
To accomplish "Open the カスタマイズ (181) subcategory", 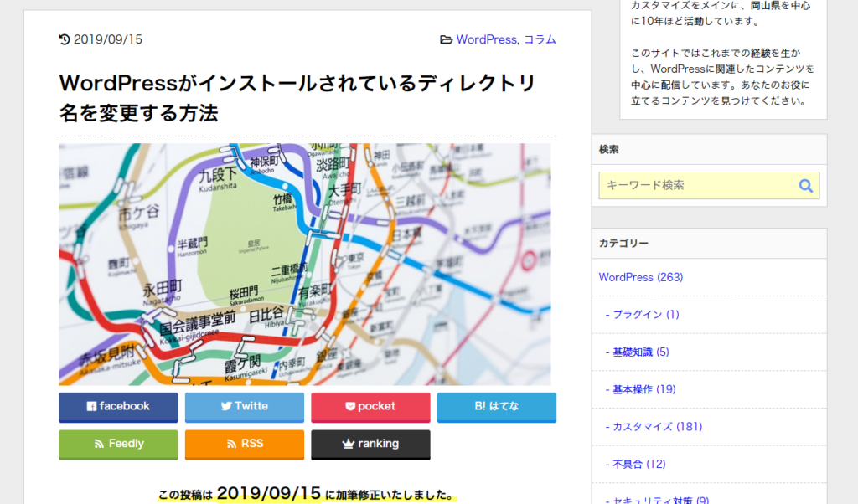I will tap(654, 427).
